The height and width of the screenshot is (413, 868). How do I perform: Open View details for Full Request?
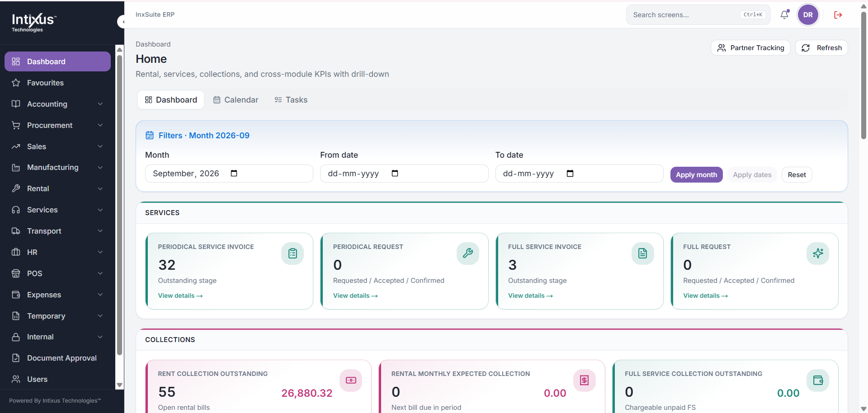click(705, 296)
